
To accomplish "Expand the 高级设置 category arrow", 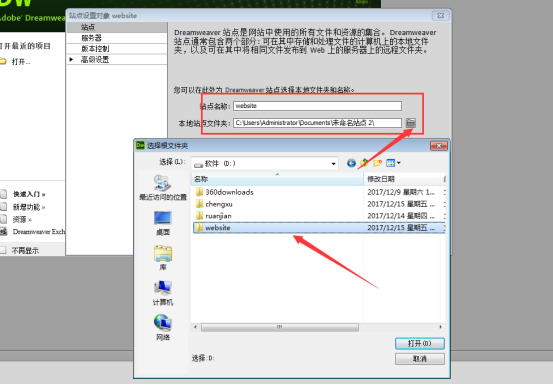I will [x=72, y=60].
